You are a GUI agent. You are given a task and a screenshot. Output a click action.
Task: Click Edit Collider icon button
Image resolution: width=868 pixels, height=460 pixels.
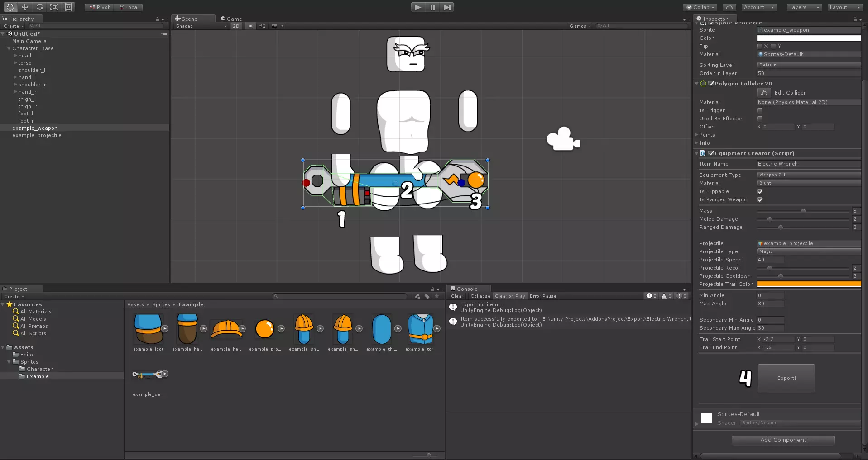(x=764, y=93)
